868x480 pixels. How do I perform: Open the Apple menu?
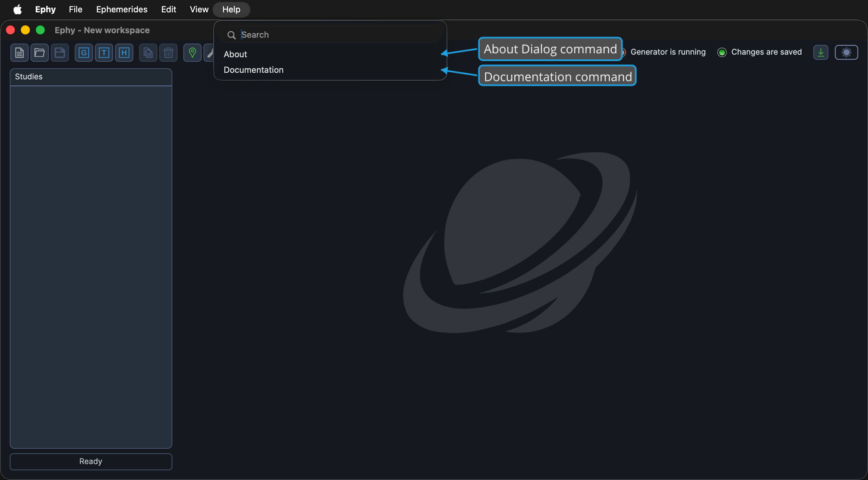point(18,9)
